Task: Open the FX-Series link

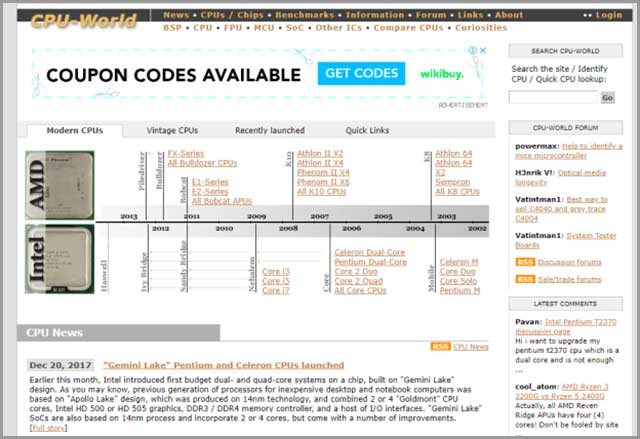Action: (x=186, y=153)
